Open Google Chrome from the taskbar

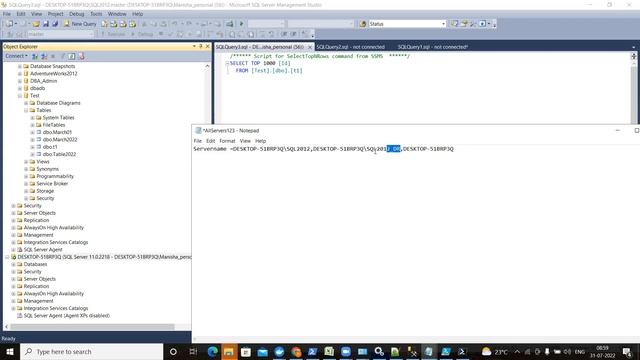pos(296,352)
